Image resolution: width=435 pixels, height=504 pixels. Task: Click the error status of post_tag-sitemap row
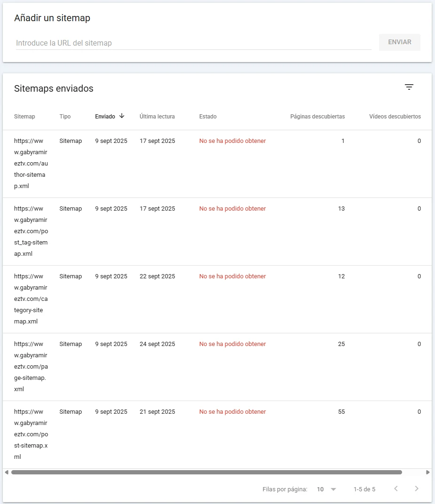coord(232,209)
